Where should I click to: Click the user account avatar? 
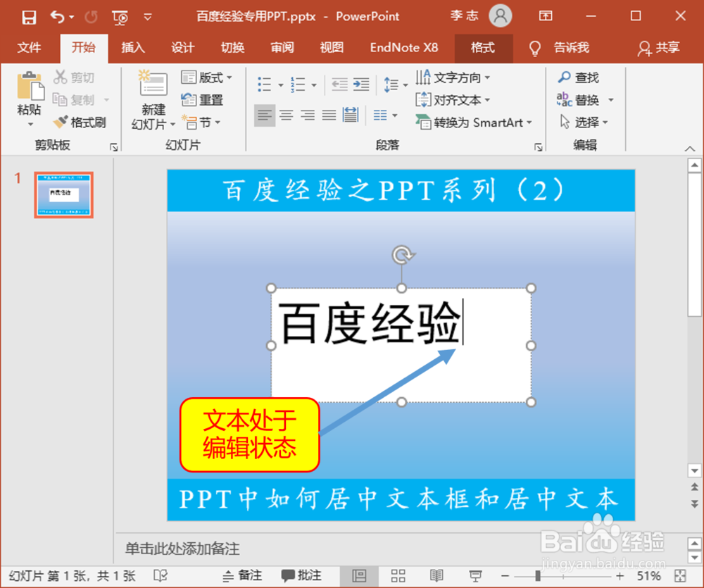(500, 16)
